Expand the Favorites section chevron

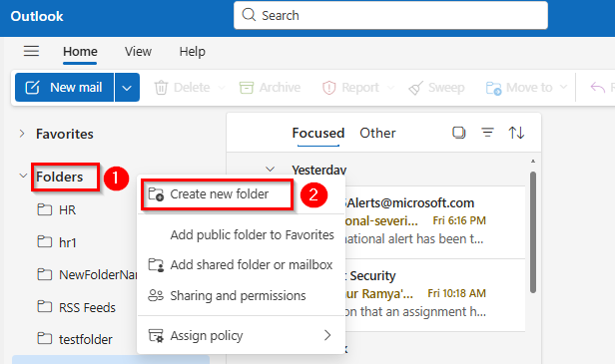click(x=22, y=134)
